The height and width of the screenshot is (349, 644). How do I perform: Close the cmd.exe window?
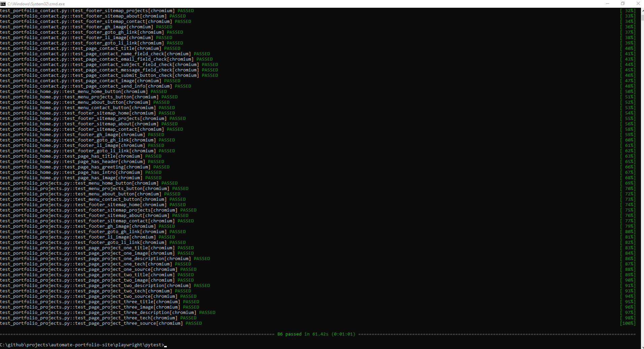click(638, 4)
